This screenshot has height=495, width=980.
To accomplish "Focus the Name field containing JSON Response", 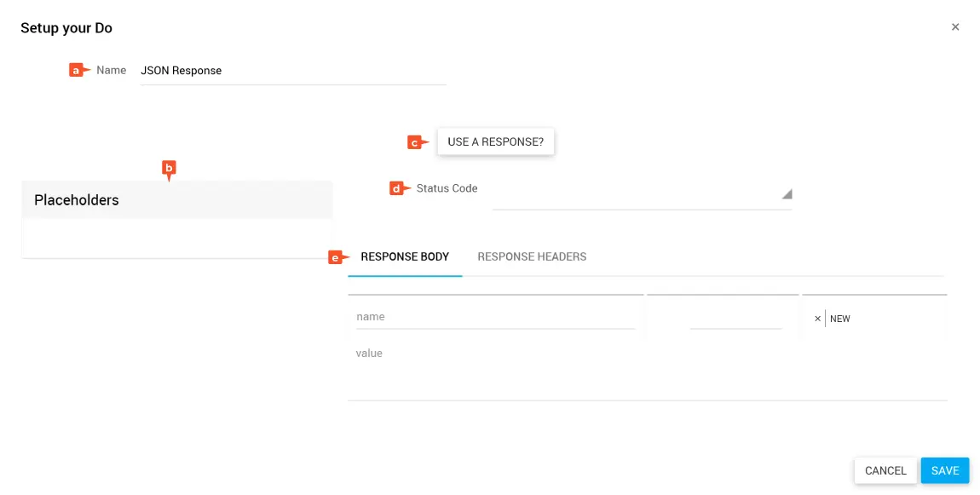I will pos(292,71).
